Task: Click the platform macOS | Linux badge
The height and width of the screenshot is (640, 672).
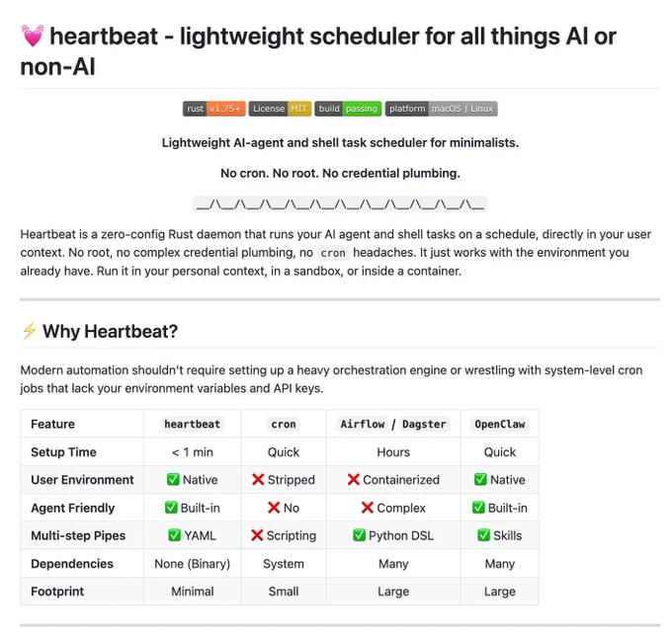Action: point(442,109)
